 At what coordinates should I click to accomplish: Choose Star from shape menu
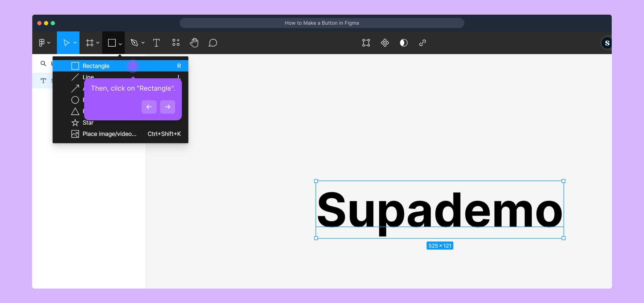[88, 123]
